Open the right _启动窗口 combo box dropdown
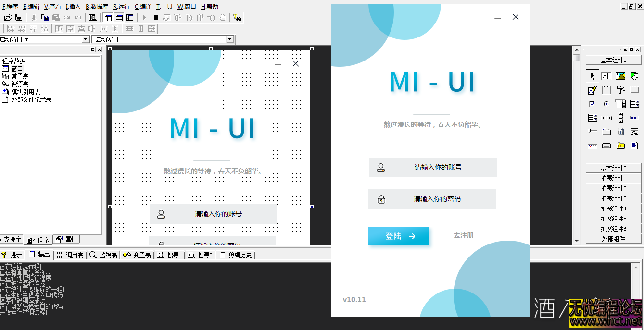 point(229,39)
